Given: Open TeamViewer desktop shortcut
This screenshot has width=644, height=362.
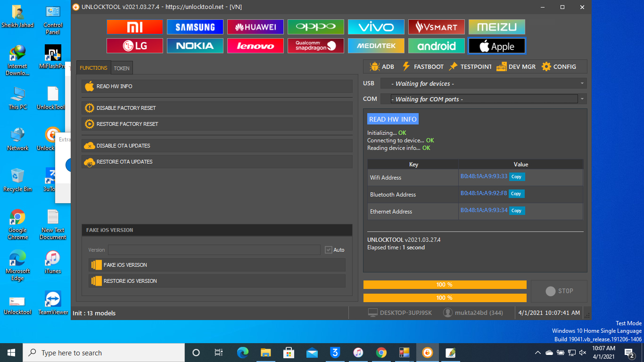Looking at the screenshot, I should pyautogui.click(x=53, y=303).
